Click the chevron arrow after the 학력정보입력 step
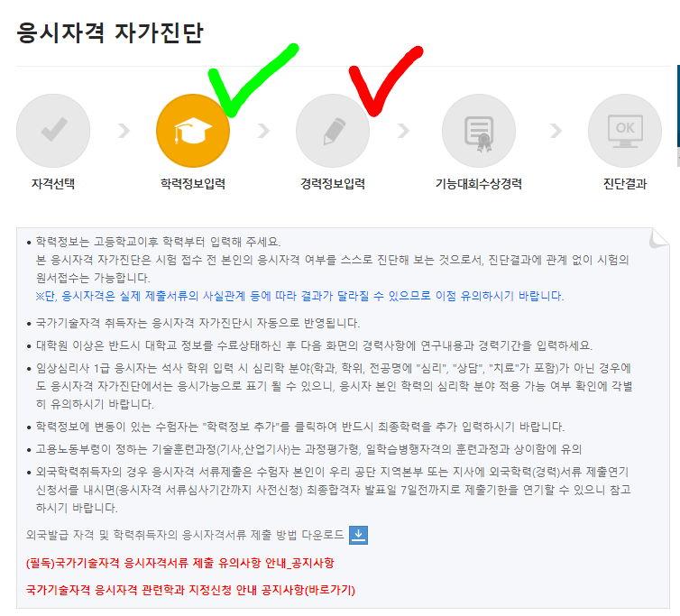 (x=263, y=131)
